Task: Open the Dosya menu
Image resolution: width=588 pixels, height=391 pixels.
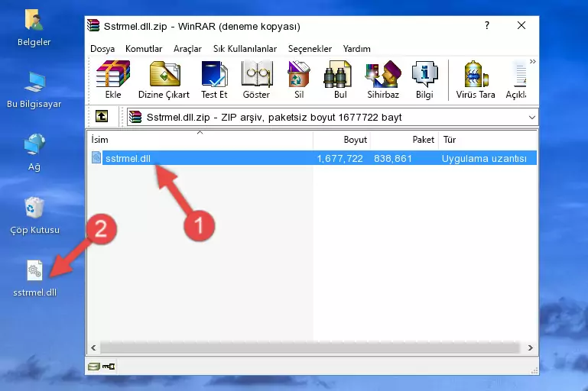Action: click(x=102, y=49)
